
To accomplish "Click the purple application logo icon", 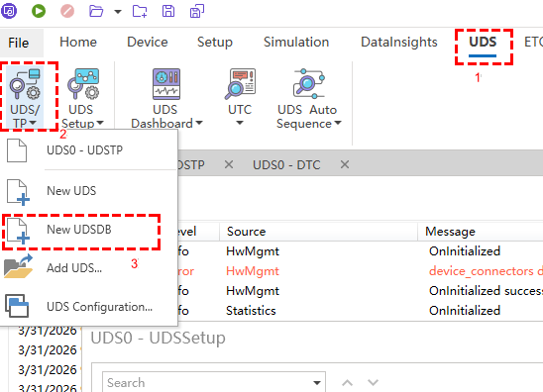I will tap(9, 11).
